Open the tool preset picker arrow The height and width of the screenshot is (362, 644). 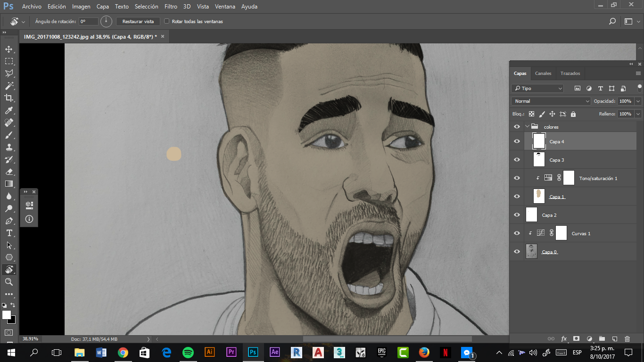pos(24,22)
